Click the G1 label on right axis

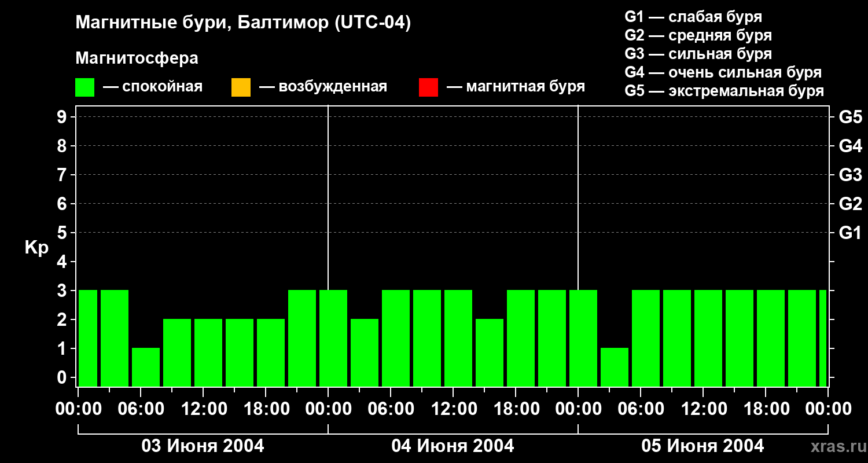coord(851,233)
